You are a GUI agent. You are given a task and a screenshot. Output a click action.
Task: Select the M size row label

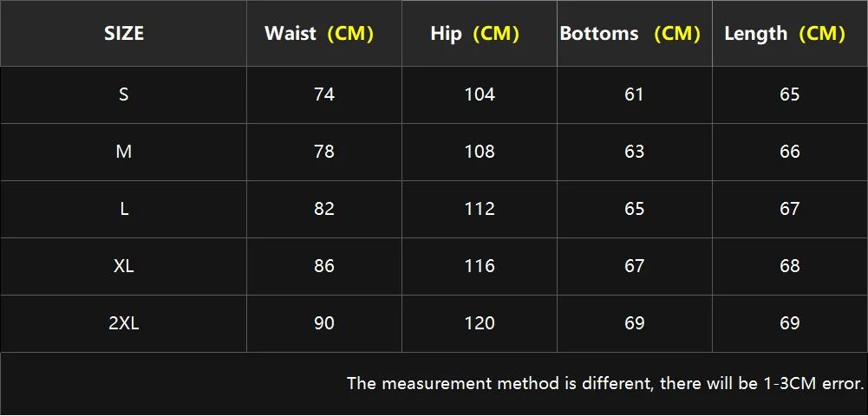pyautogui.click(x=124, y=152)
